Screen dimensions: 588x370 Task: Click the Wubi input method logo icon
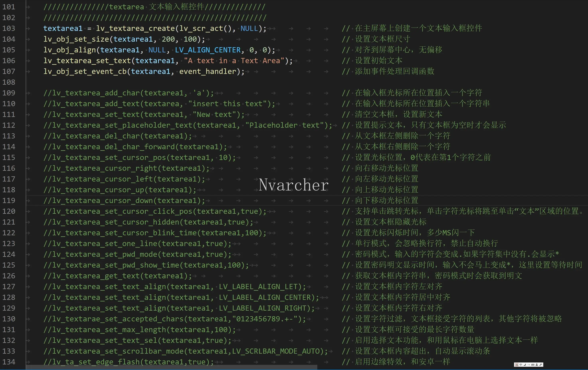tap(517, 365)
